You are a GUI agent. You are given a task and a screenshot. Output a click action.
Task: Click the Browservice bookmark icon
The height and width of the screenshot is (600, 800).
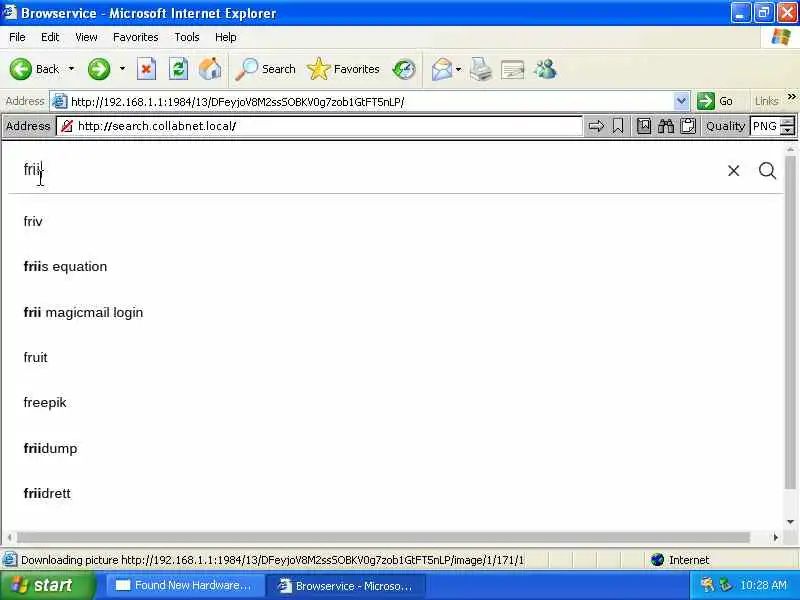click(618, 126)
